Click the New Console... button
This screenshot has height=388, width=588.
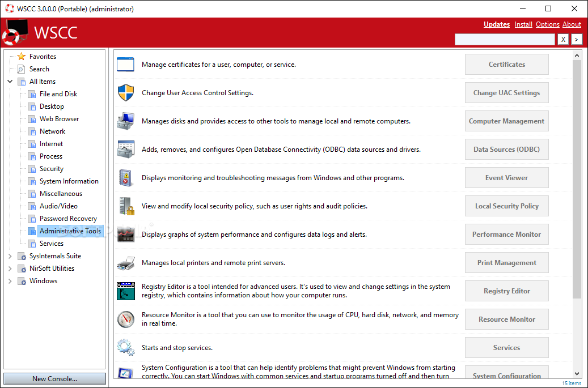coord(55,378)
